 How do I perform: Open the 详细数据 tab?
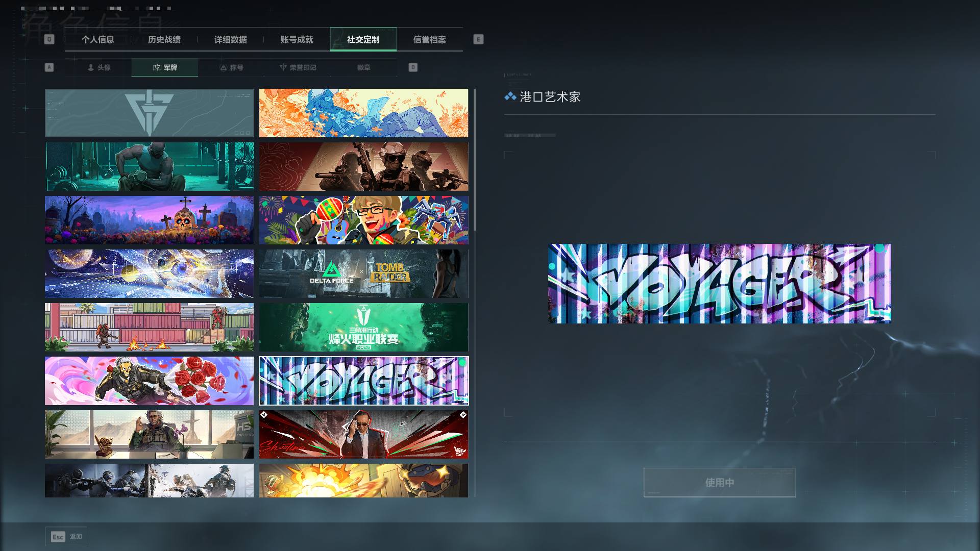[230, 40]
